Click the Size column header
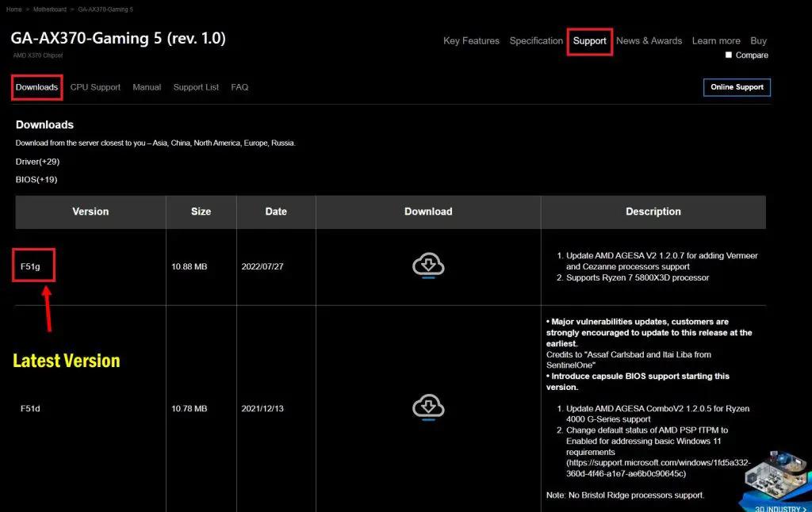 (201, 212)
